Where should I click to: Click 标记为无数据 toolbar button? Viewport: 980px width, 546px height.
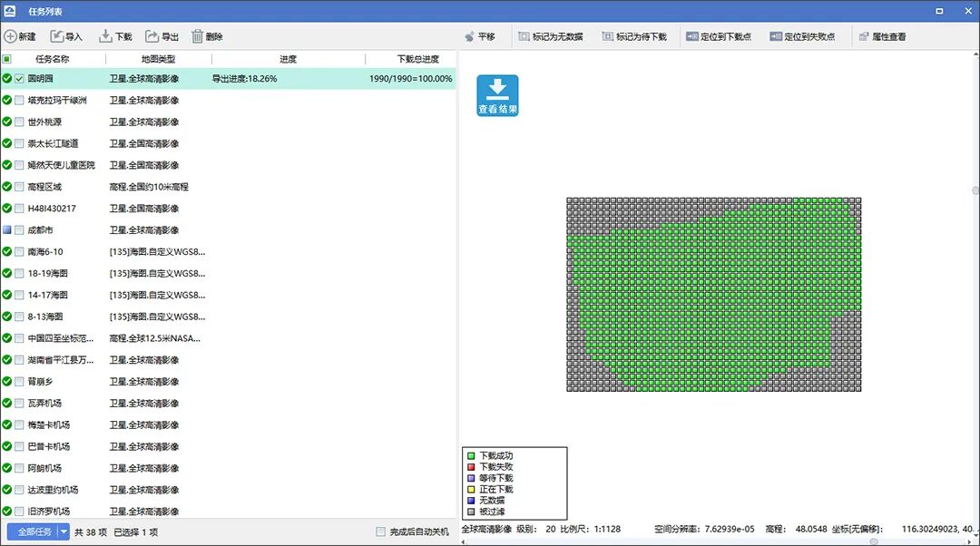click(x=551, y=36)
